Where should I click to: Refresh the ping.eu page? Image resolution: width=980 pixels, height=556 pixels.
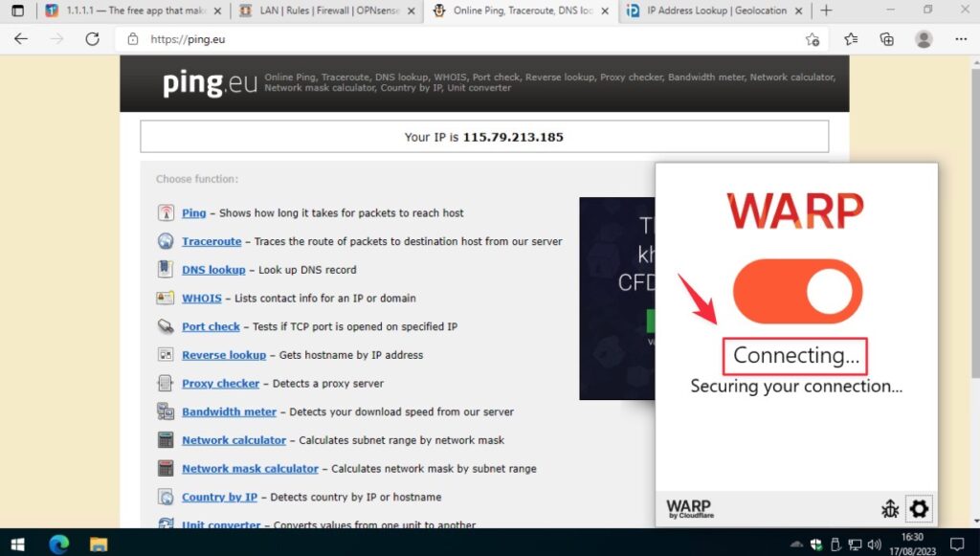93,38
